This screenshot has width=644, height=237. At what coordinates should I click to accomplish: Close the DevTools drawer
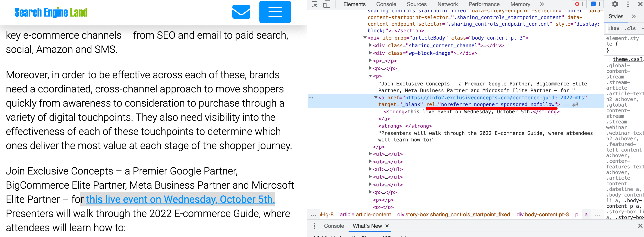click(x=640, y=226)
